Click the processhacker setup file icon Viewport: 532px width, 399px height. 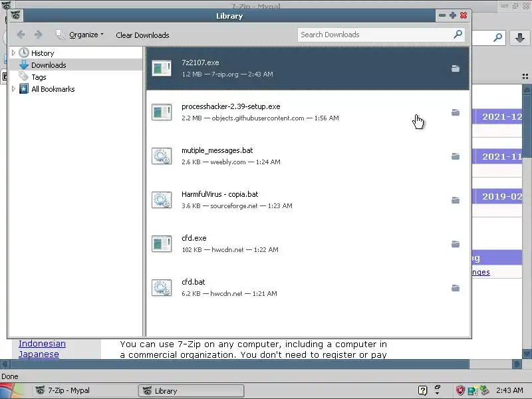tap(162, 112)
